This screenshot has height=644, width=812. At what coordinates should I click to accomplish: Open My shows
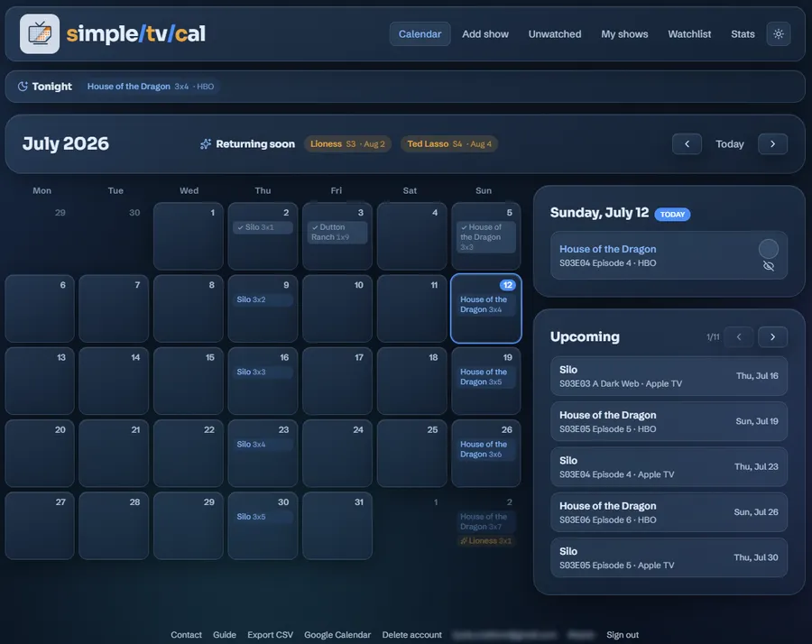click(x=624, y=34)
